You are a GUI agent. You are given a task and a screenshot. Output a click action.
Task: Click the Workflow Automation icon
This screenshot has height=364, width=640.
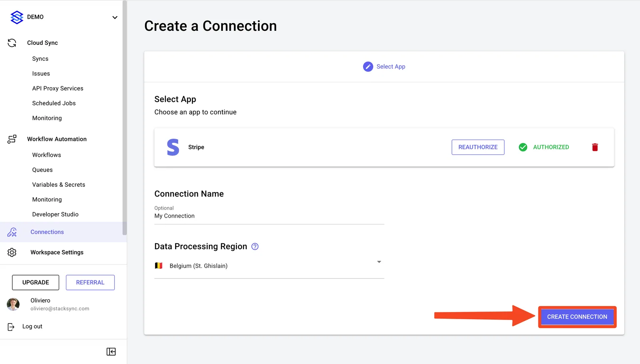12,139
